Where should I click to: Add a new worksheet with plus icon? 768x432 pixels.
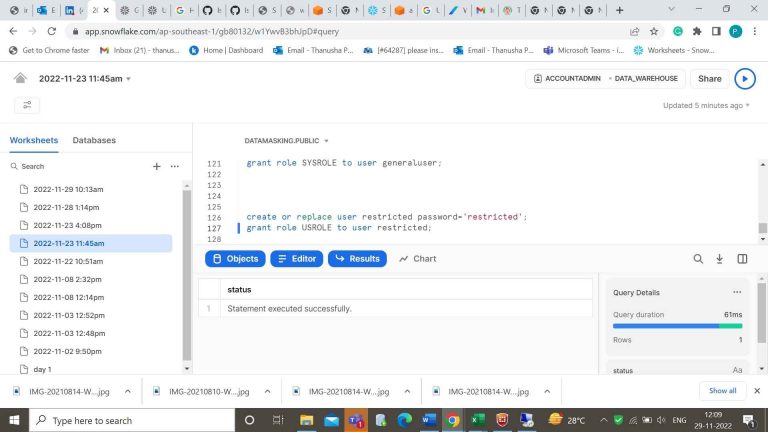(x=156, y=166)
